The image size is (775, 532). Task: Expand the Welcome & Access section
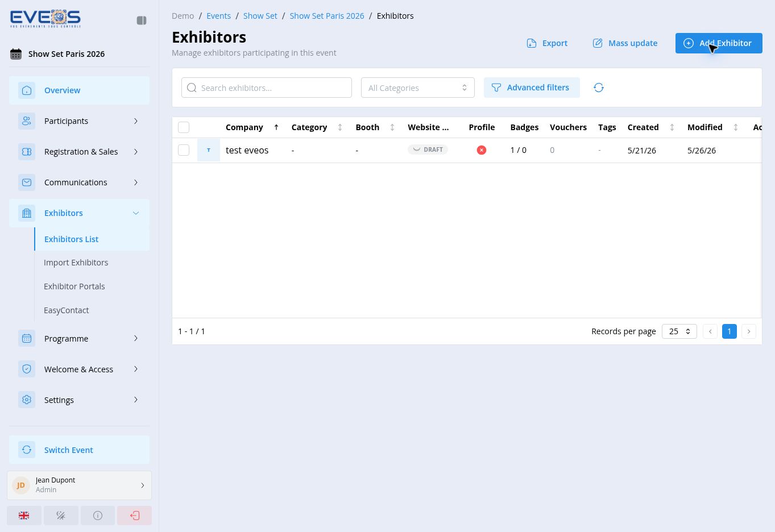click(x=79, y=369)
